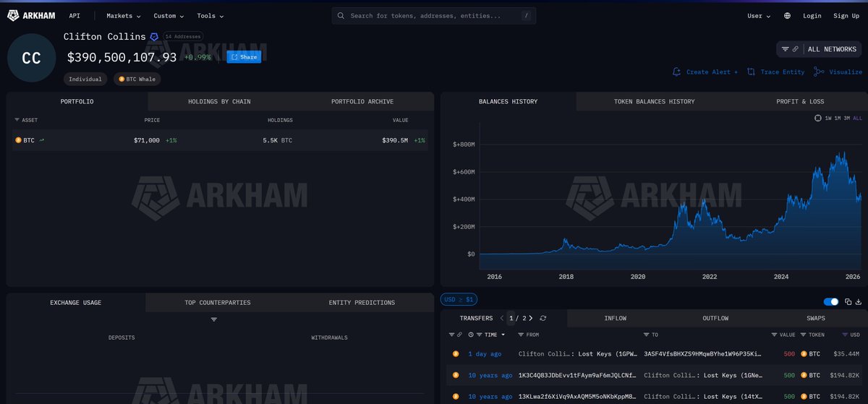Open the Token column filter

pos(803,335)
